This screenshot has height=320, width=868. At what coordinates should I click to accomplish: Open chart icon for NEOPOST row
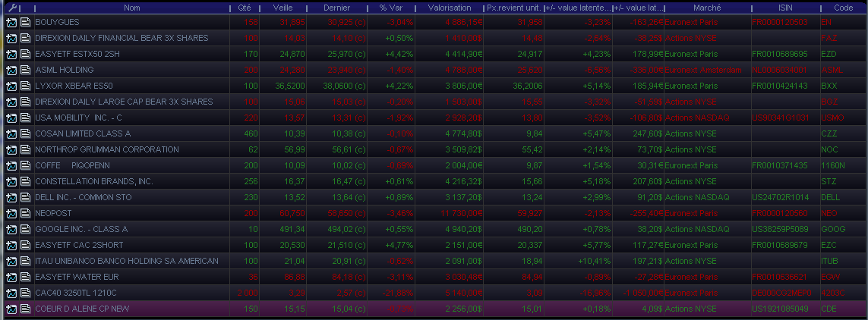(x=11, y=213)
